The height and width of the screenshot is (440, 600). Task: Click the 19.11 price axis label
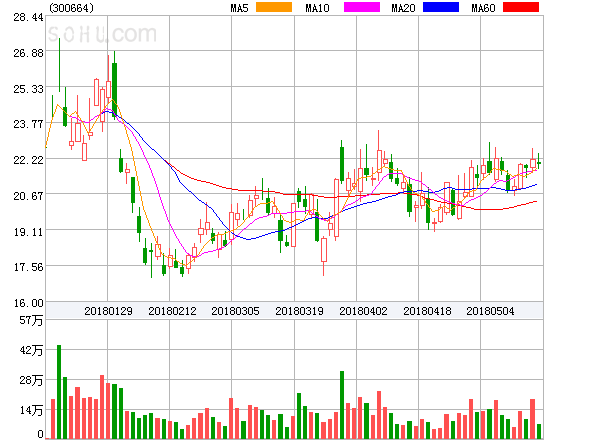(28, 232)
